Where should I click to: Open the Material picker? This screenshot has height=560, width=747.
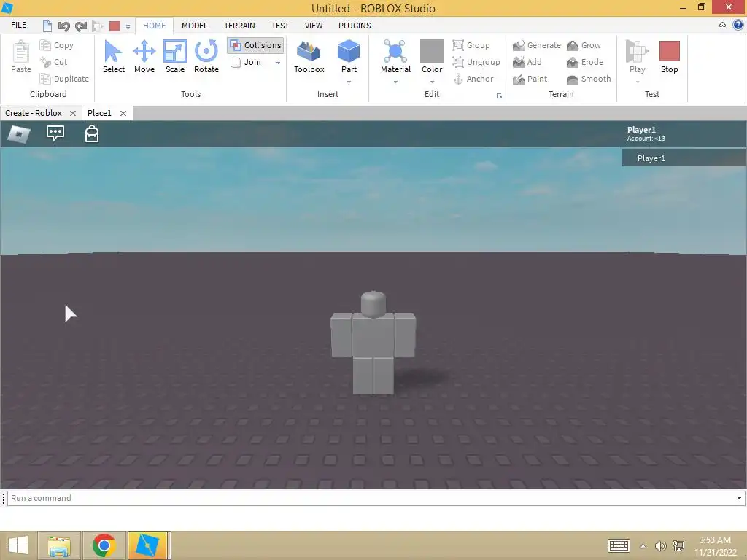pyautogui.click(x=395, y=57)
